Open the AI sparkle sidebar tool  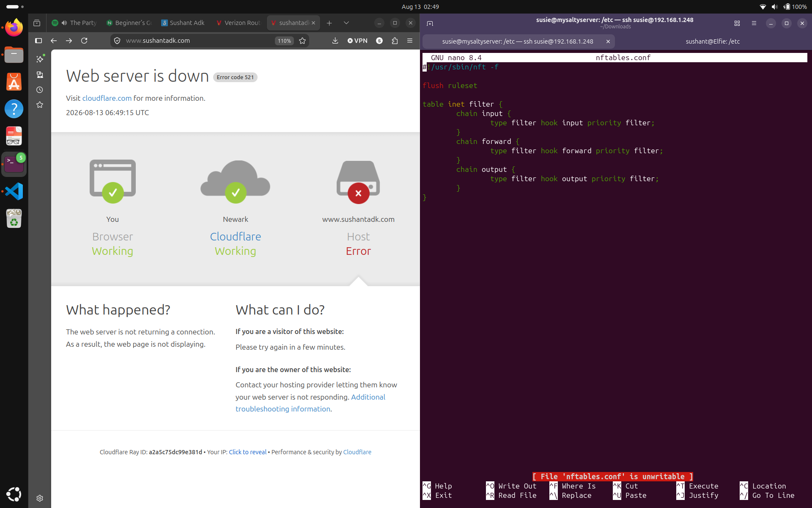tap(40, 59)
